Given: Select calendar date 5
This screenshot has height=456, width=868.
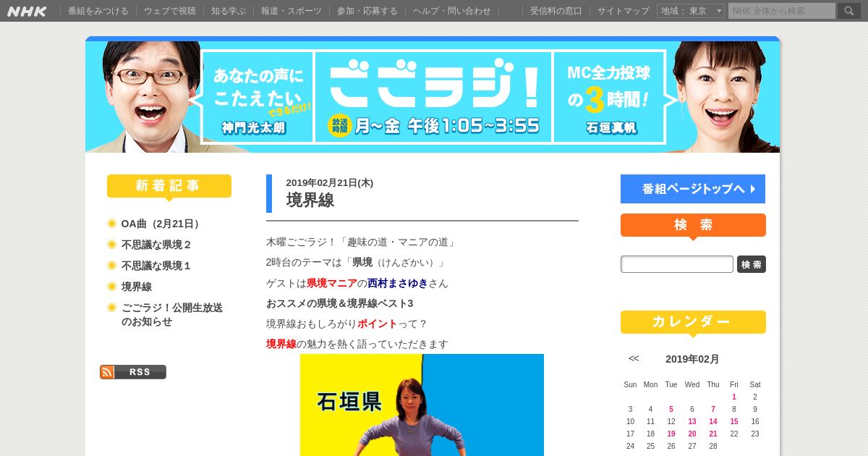Looking at the screenshot, I should [671, 409].
